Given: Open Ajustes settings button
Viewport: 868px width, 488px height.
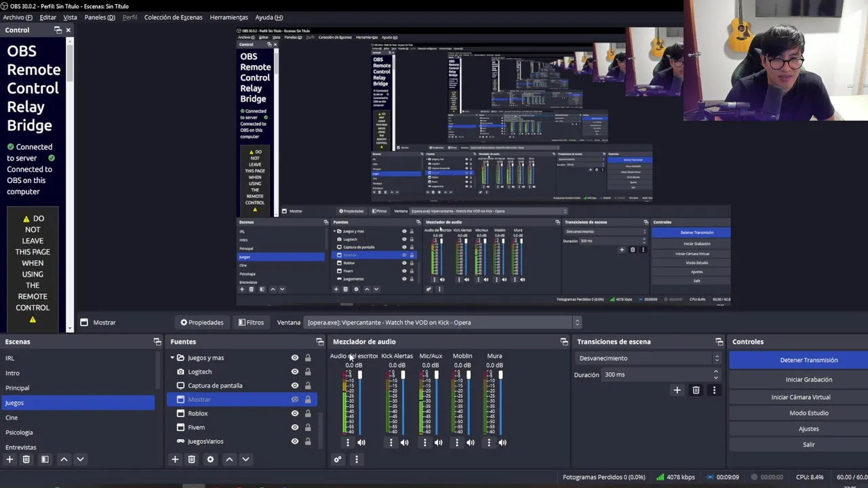Looking at the screenshot, I should point(799,428).
